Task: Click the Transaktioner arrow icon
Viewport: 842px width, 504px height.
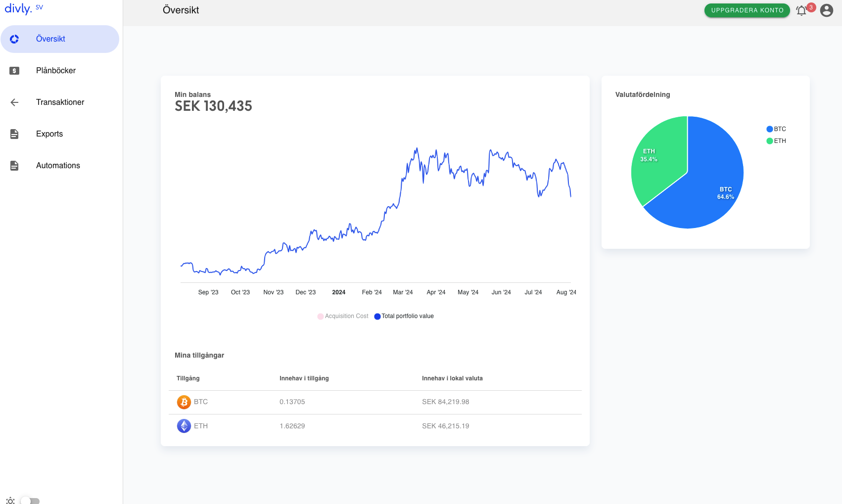Action: pos(14,102)
